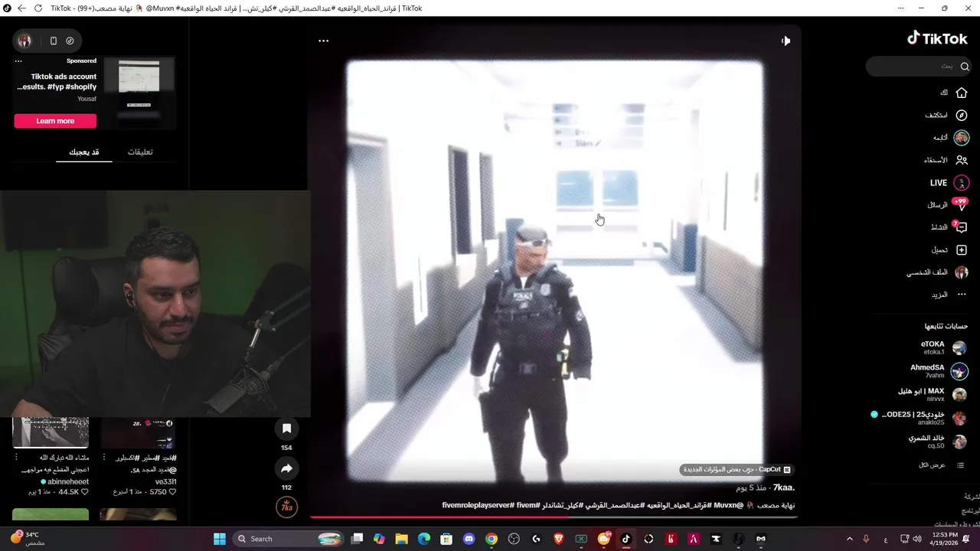This screenshot has width=980, height=551.
Task: Open the Following avatar item
Action: click(x=962, y=138)
